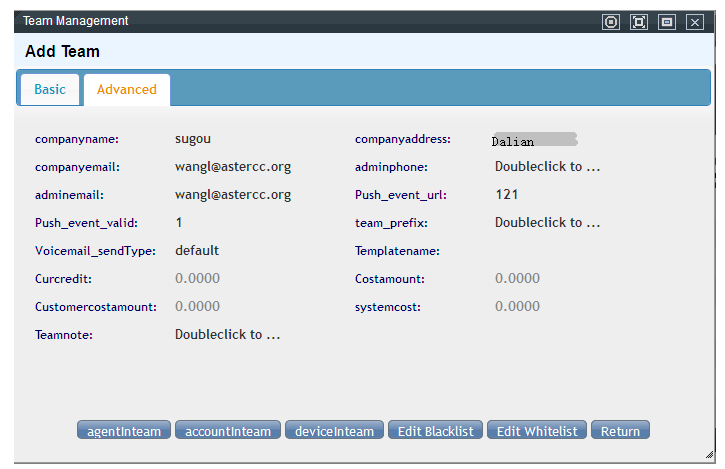725x469 pixels.
Task: Click the Voicemail_sendType value default
Action: (x=197, y=250)
